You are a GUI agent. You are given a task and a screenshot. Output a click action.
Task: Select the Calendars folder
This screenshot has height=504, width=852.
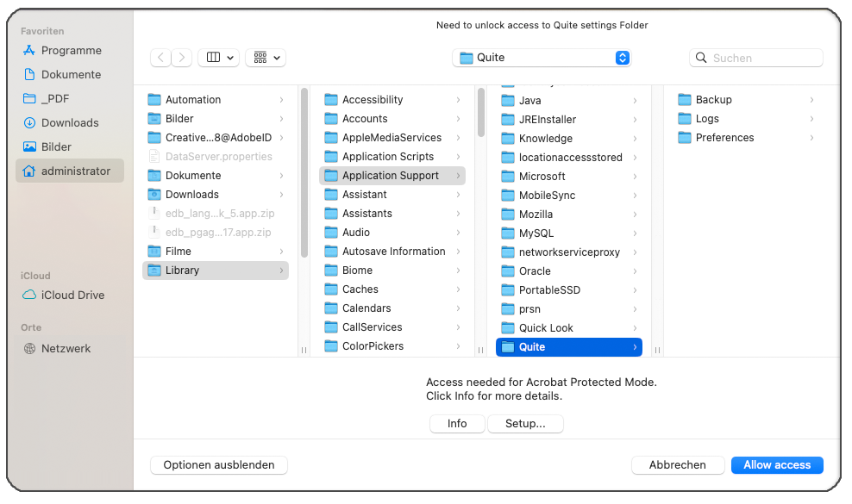coord(392,308)
